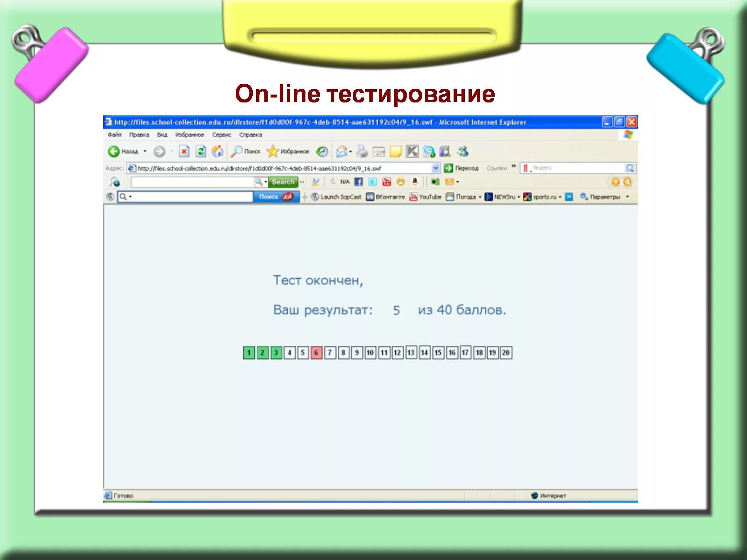
Task: Click the Print icon
Action: coord(362,151)
